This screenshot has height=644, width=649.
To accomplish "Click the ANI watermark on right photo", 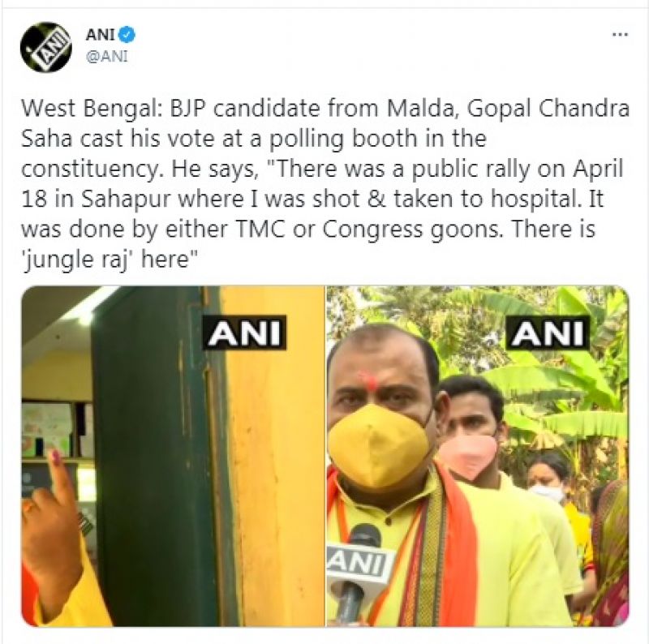I will click(548, 333).
